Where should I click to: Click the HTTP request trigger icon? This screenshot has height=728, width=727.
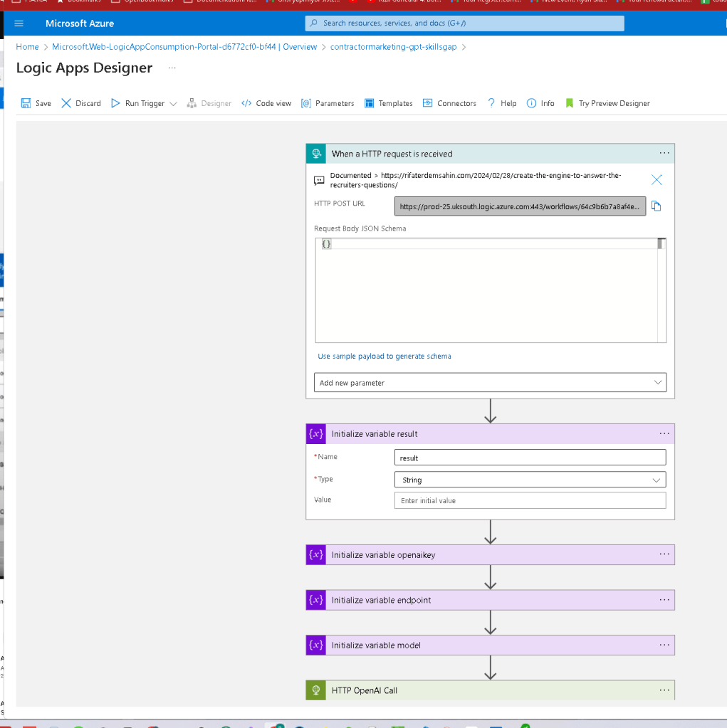(x=316, y=154)
